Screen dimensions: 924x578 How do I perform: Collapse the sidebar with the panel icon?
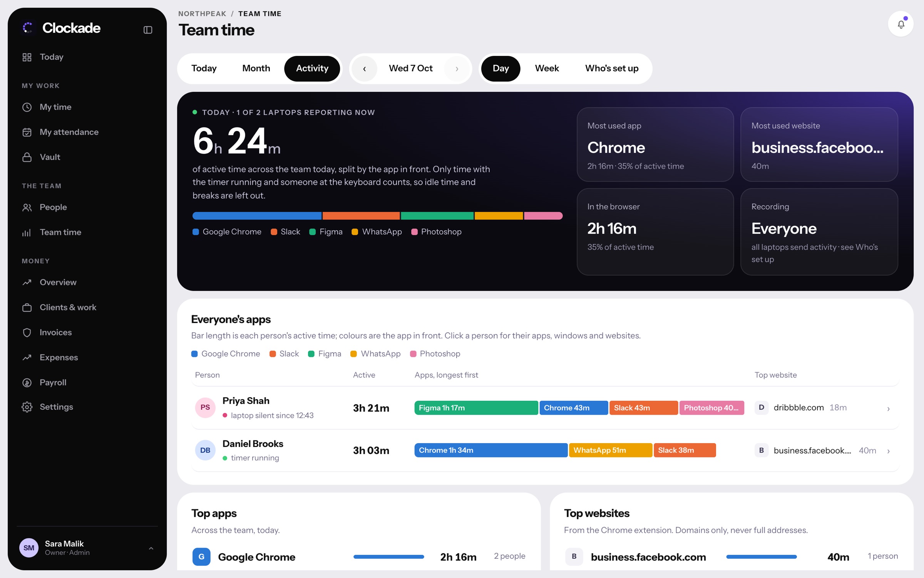148,30
